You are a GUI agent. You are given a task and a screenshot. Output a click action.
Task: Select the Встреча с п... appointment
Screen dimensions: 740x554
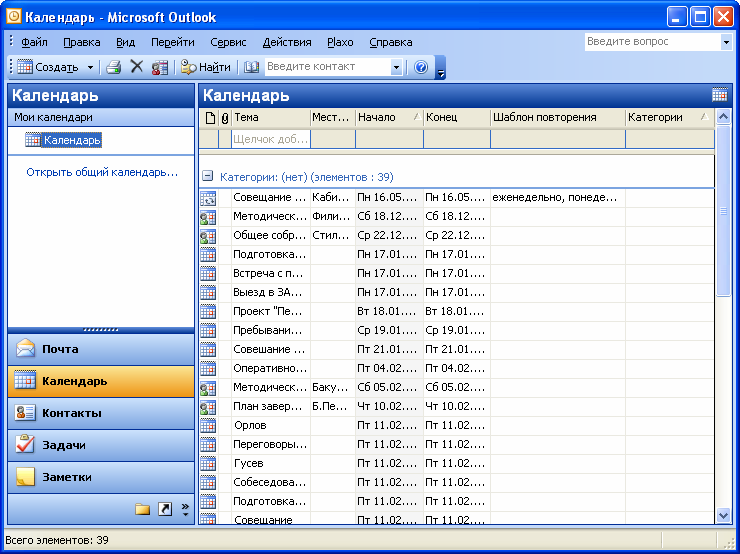(456, 274)
